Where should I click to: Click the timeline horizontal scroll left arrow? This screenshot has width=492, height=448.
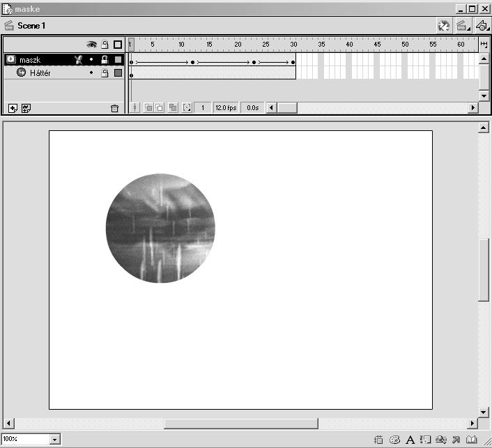tap(271, 108)
